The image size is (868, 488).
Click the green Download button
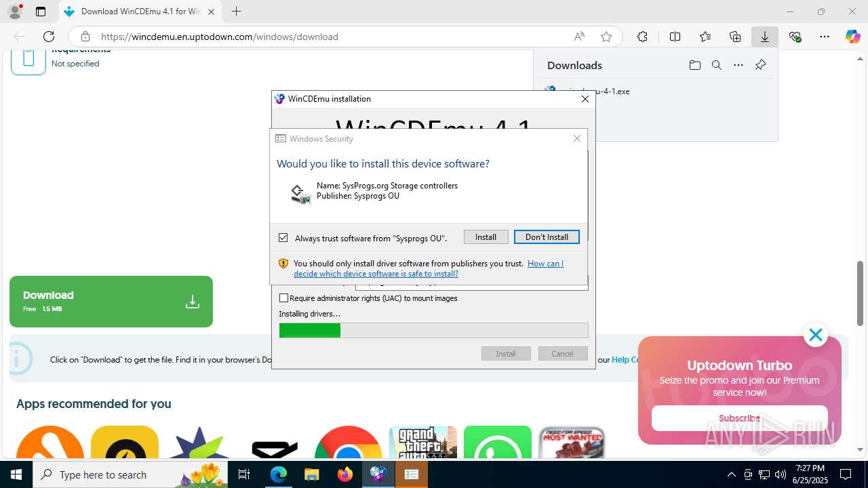[x=111, y=302]
